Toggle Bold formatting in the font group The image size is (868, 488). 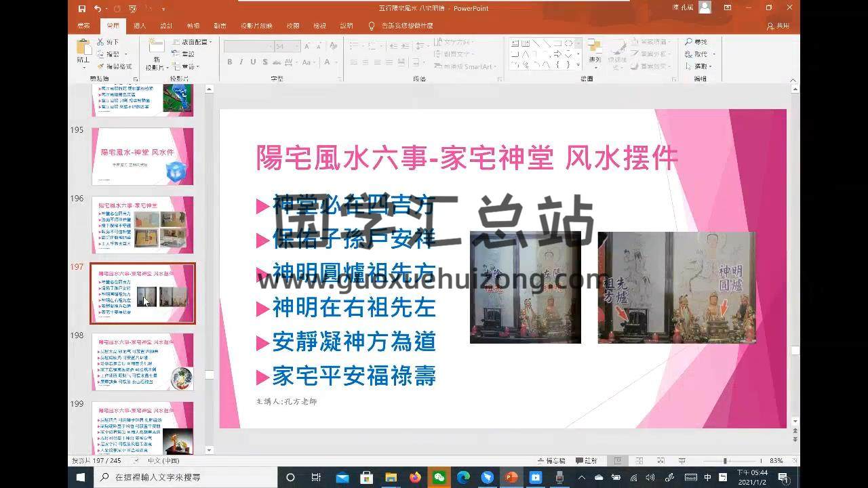[230, 62]
